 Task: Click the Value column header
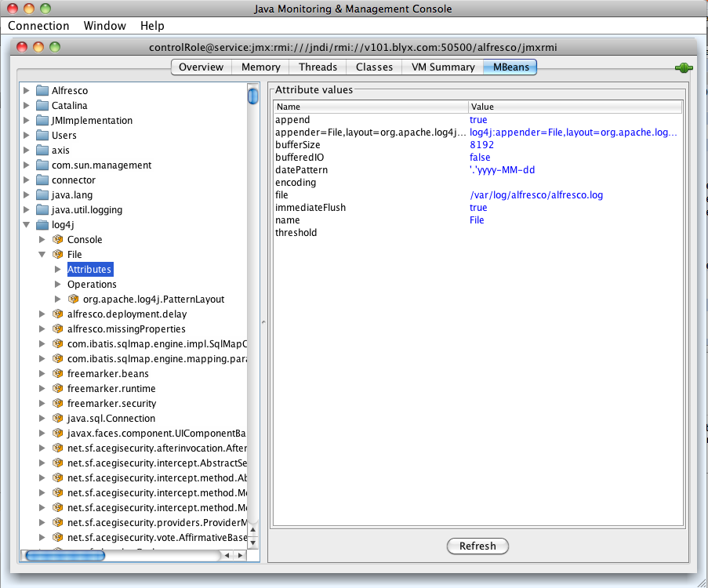[x=575, y=107]
